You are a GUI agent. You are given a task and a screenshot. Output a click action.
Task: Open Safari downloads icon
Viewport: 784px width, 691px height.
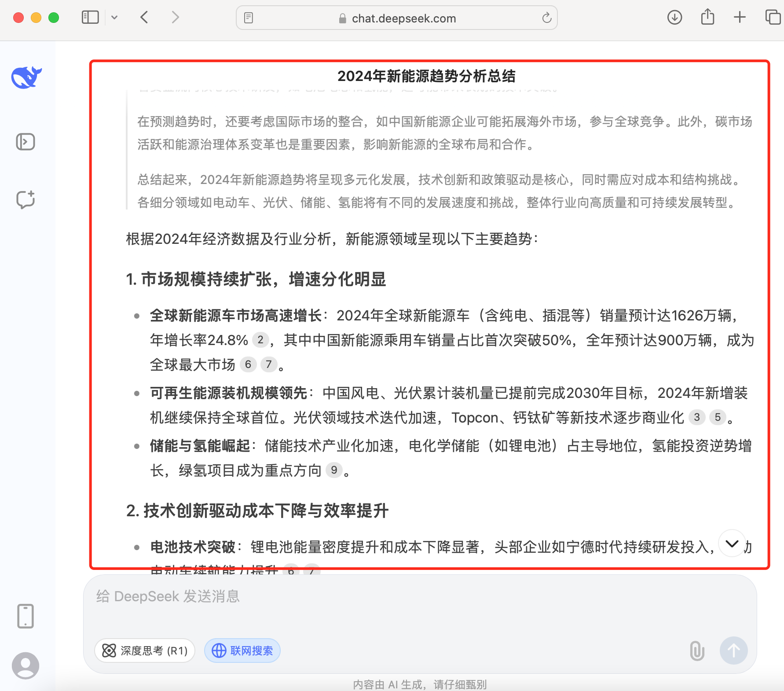click(x=674, y=18)
